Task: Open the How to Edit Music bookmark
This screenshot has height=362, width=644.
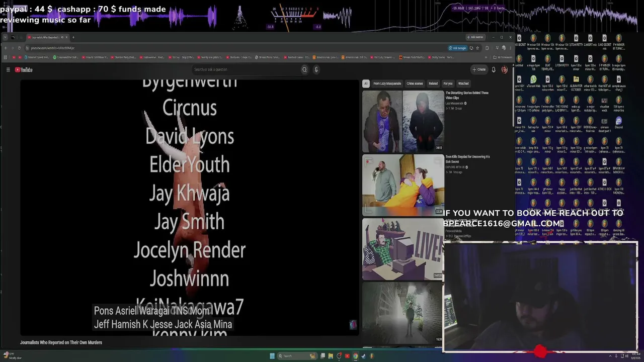Action: (x=96, y=57)
